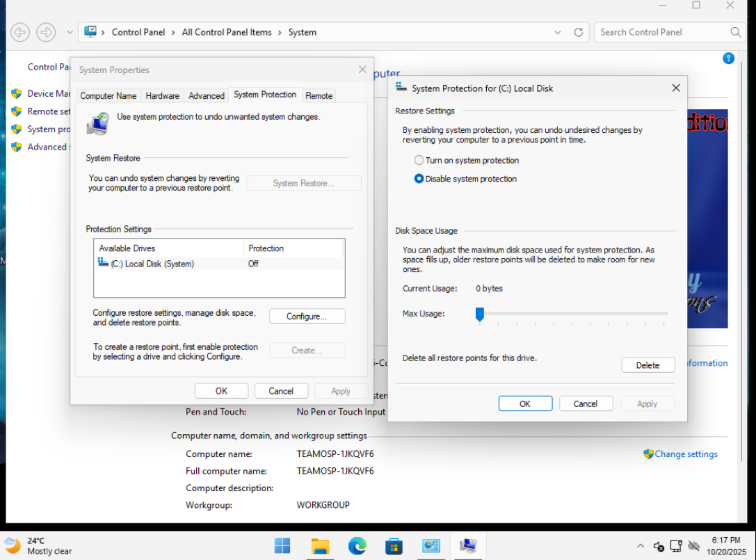Click the Configure button

(x=307, y=317)
